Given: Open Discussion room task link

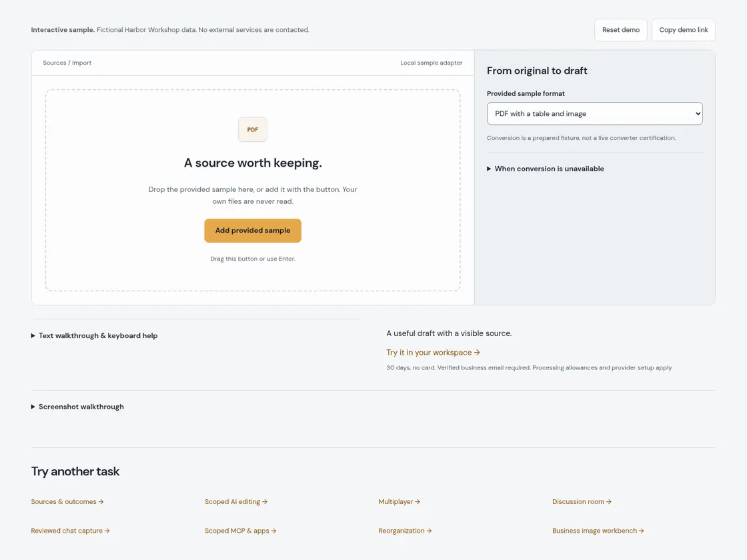Looking at the screenshot, I should [x=582, y=502].
